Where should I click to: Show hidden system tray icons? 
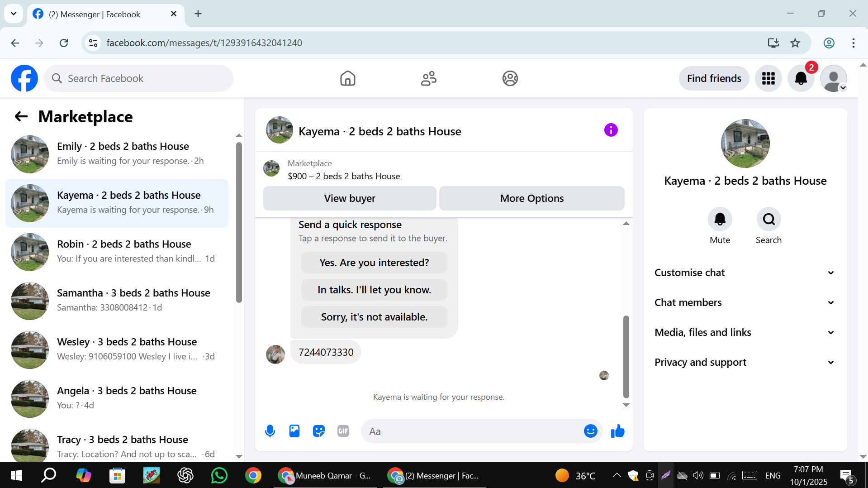[x=617, y=475]
